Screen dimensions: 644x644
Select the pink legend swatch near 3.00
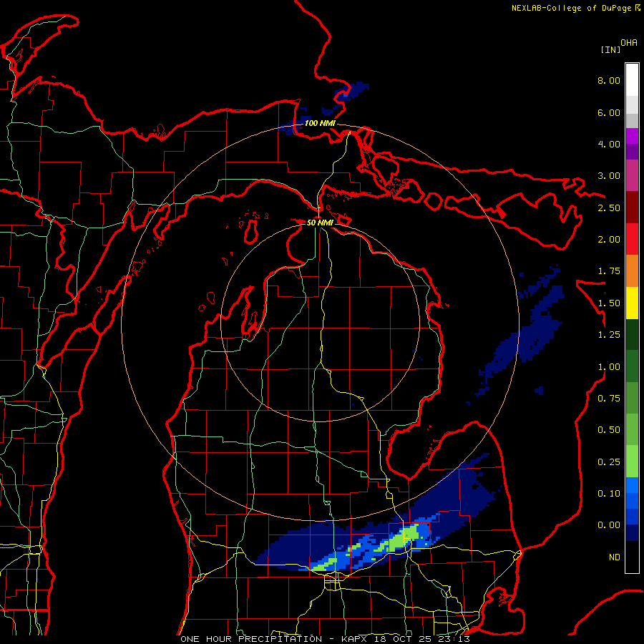pyautogui.click(x=632, y=175)
